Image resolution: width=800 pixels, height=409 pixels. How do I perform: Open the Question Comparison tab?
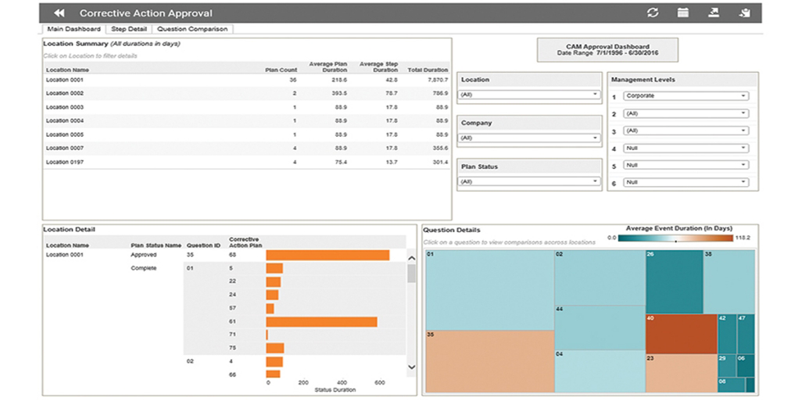(193, 29)
